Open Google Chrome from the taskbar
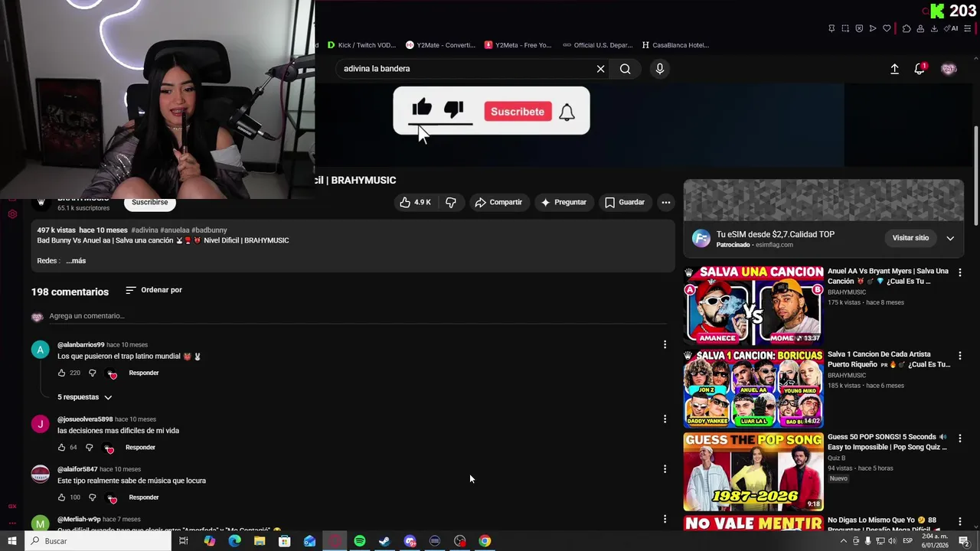 click(x=485, y=541)
